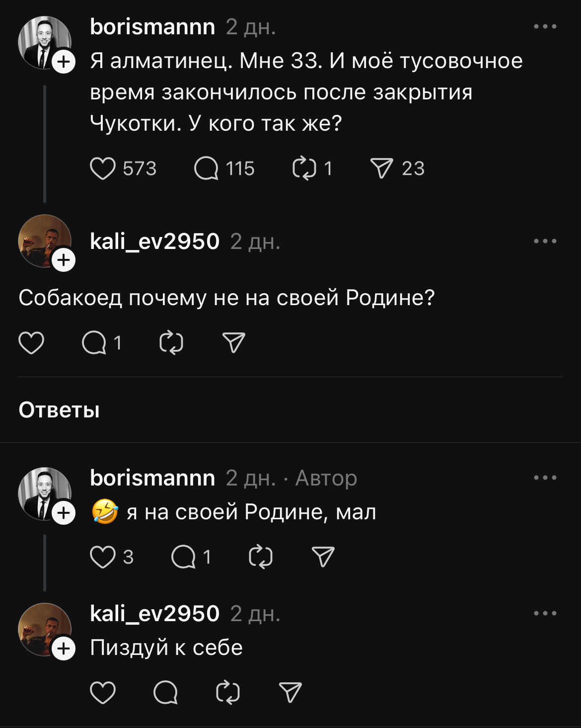
Task: Open borismannn profile from top username
Action: (152, 27)
